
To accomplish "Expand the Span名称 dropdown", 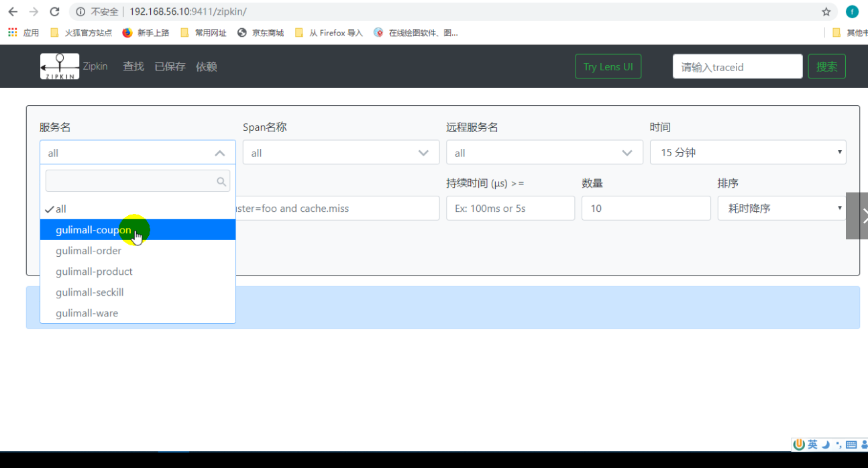I will (341, 152).
